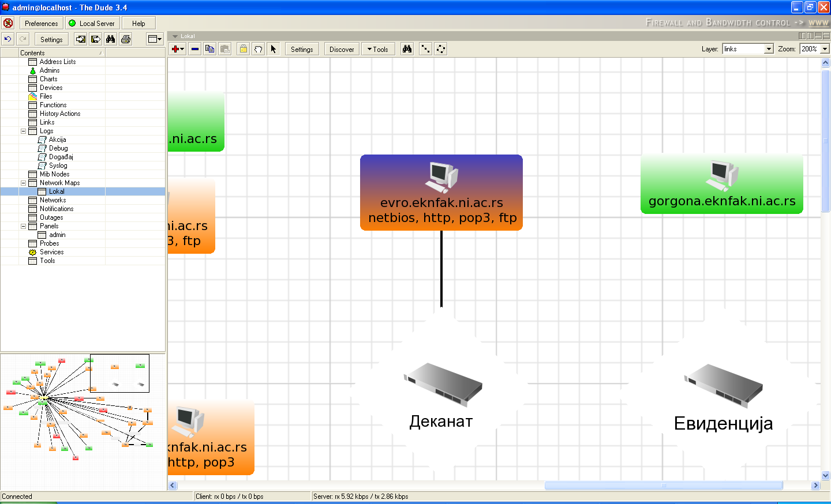Screen dimensions: 831x504
Task: Open Files in contents tree
Action: [x=46, y=96]
